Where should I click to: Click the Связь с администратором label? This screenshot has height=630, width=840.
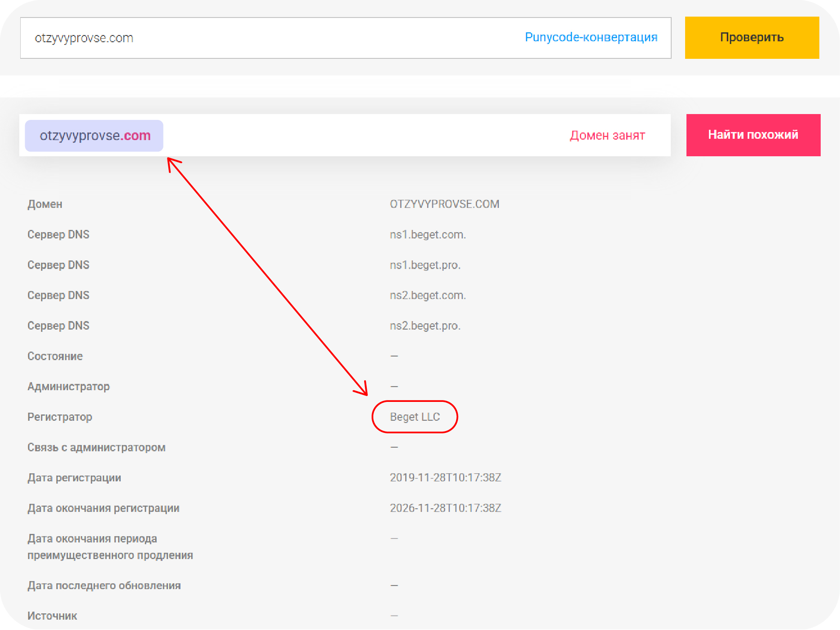96,447
